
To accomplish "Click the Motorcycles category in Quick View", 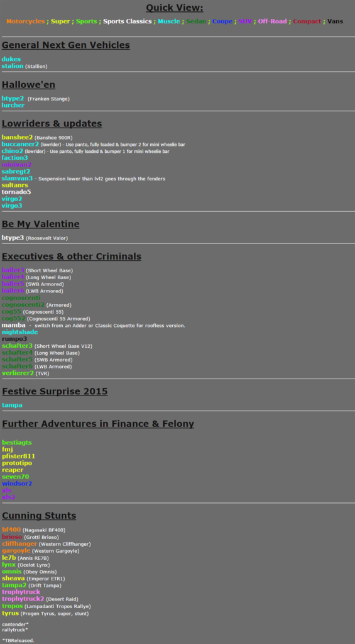I will click(25, 21).
